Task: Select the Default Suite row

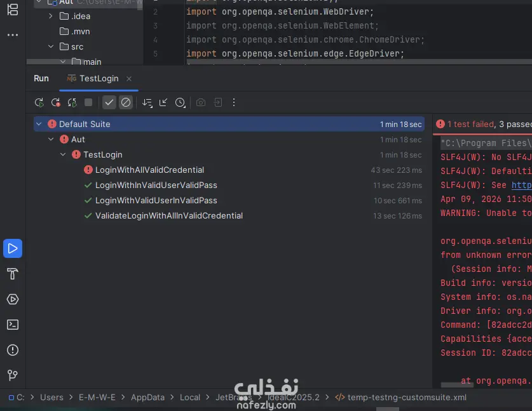Action: 229,124
